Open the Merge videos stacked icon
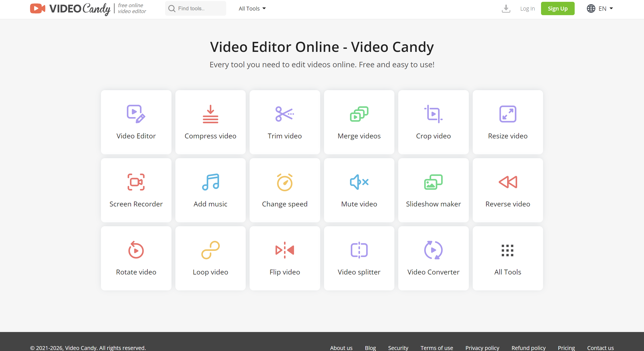Screen dimensions: 644x351 (x=359, y=114)
